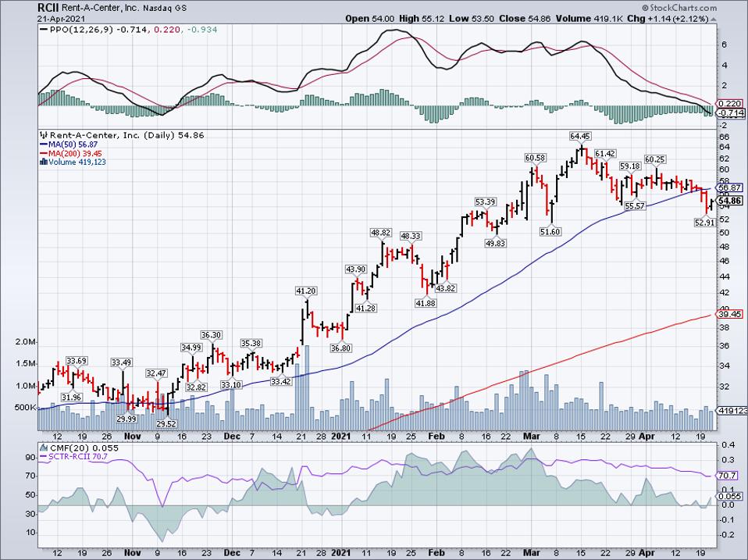Click the 52.91 low price label
Screen dimensions: 748x560
(704, 223)
